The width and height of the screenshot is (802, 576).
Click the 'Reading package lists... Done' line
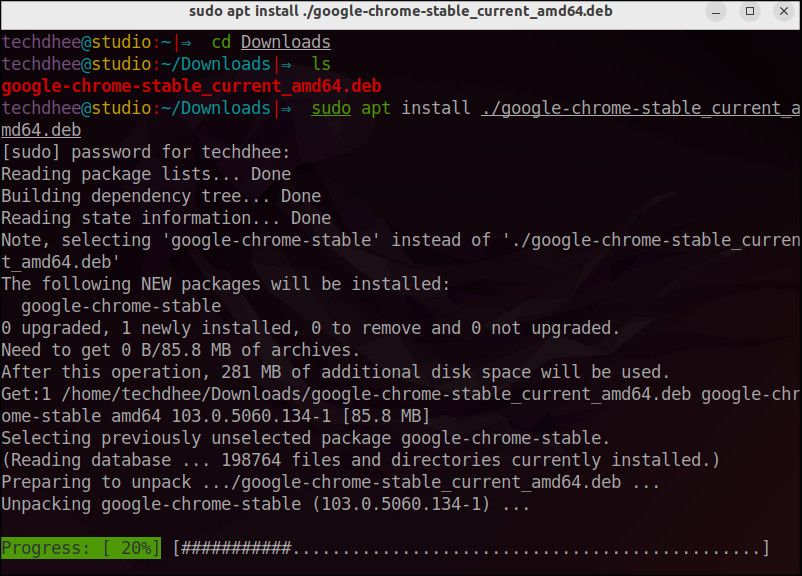[146, 174]
